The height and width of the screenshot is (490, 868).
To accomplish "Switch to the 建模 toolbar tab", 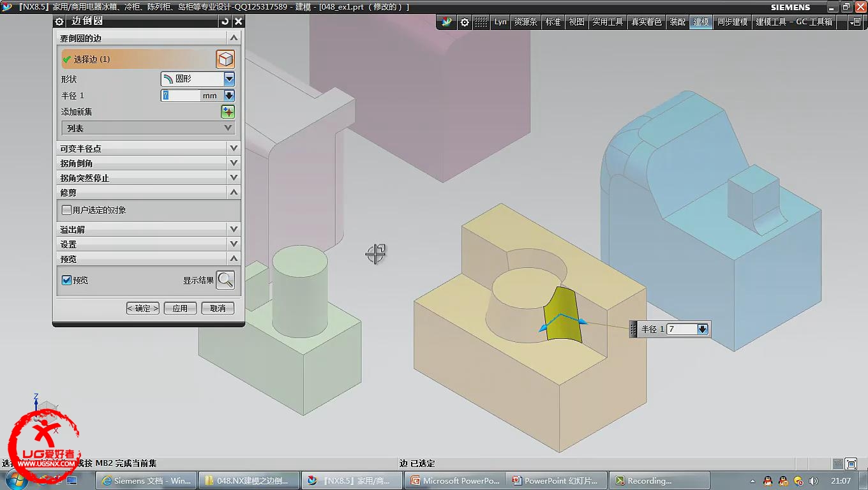I will [x=701, y=22].
